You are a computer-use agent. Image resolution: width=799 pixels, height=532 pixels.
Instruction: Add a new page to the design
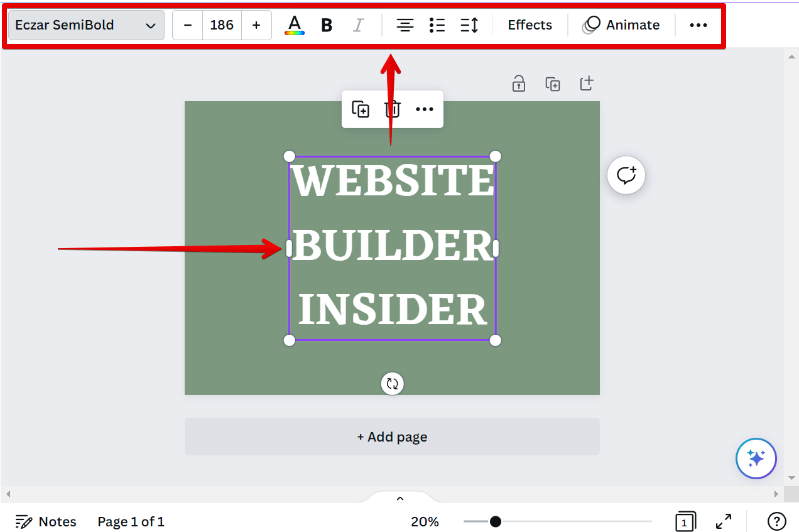tap(392, 436)
